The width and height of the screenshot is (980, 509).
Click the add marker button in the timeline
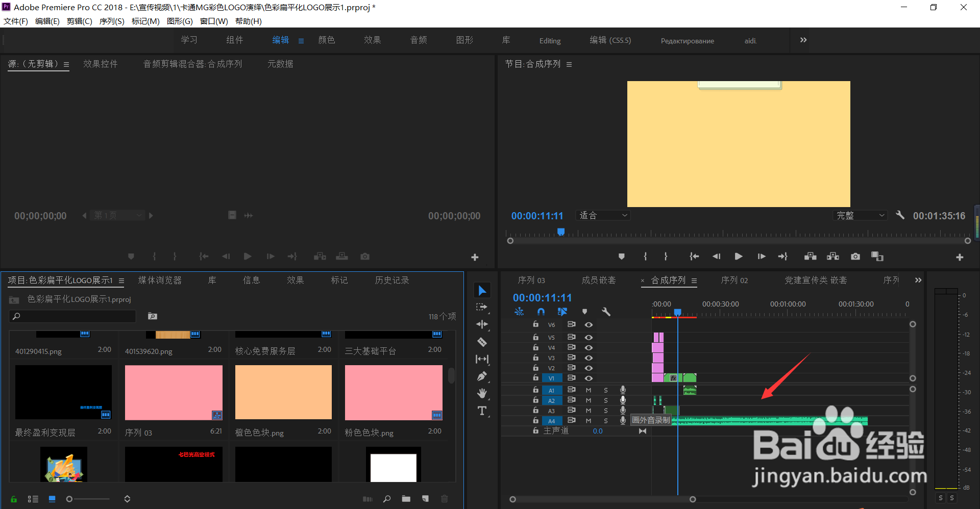584,311
